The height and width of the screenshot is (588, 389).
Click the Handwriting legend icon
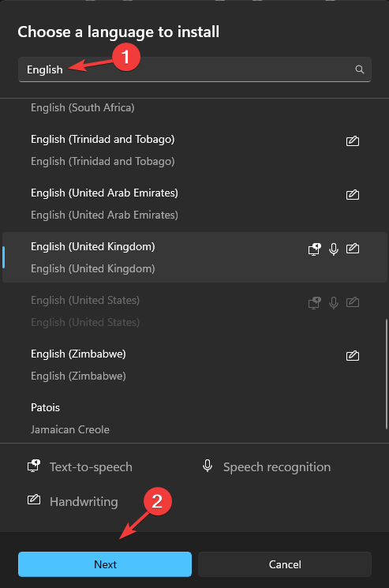pos(34,500)
